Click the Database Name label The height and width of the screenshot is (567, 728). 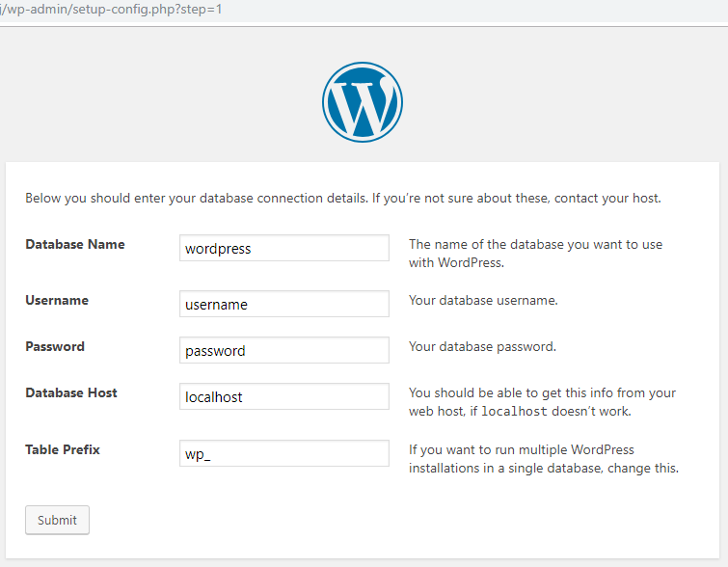click(75, 244)
